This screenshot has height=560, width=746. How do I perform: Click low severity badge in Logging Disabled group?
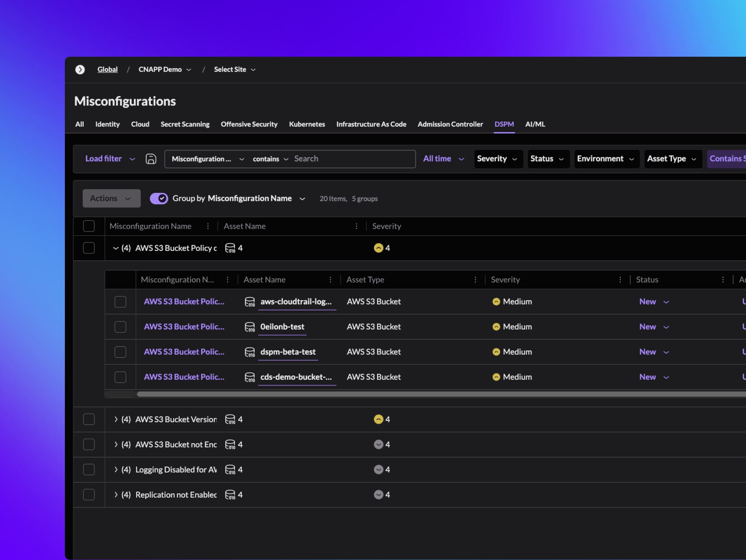[379, 470]
